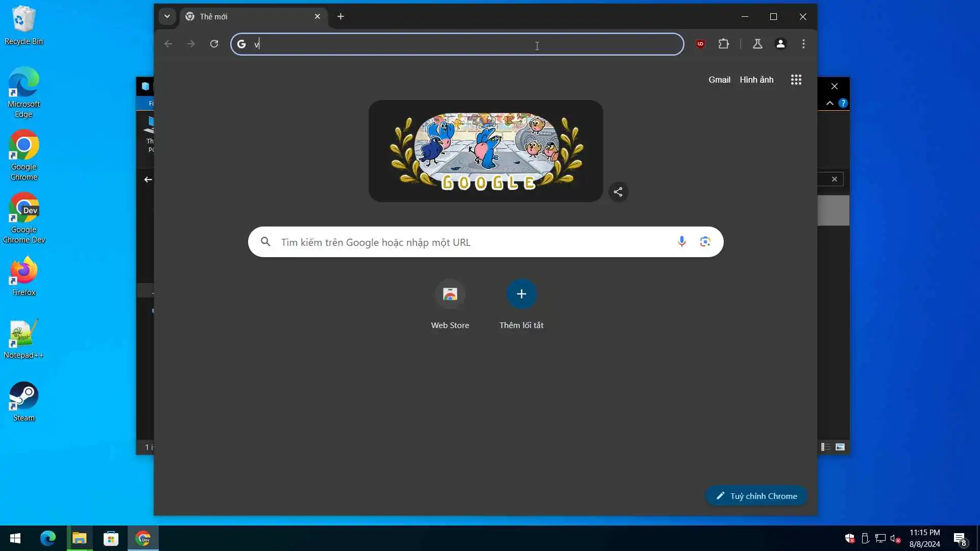Viewport: 980px width, 551px height.
Task: Expand the tab search dropdown arrow
Action: tap(167, 16)
